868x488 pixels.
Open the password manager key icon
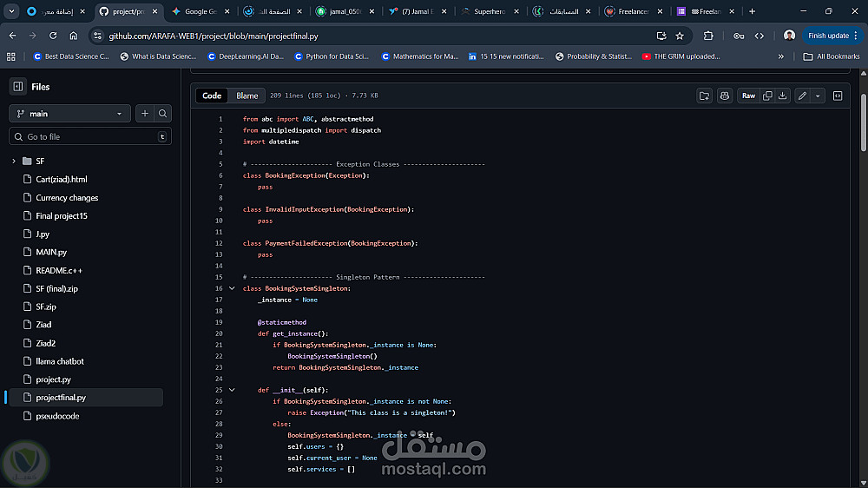pos(739,36)
